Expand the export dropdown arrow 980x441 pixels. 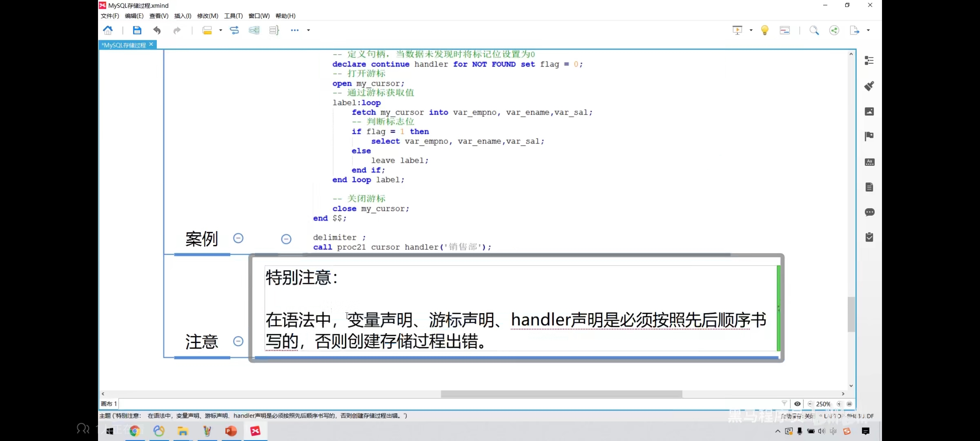(868, 30)
